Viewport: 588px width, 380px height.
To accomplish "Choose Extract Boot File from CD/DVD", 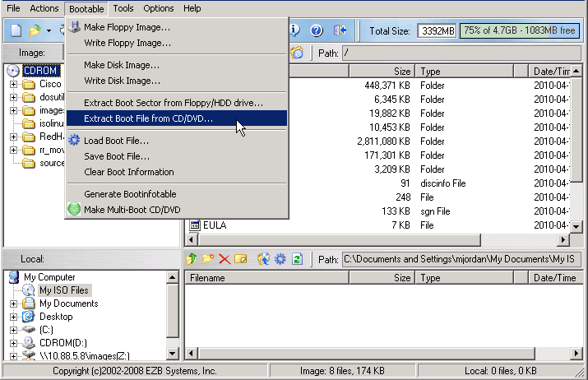I will coord(176,118).
